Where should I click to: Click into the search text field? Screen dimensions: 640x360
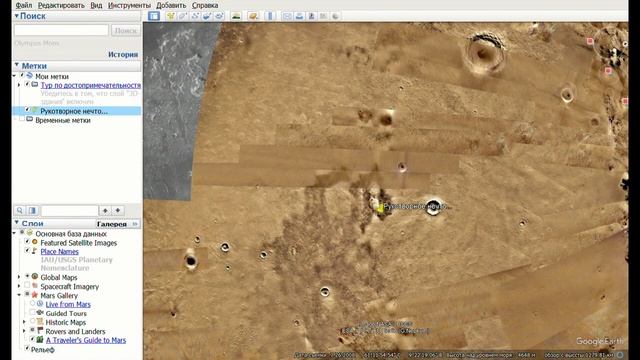tap(62, 30)
